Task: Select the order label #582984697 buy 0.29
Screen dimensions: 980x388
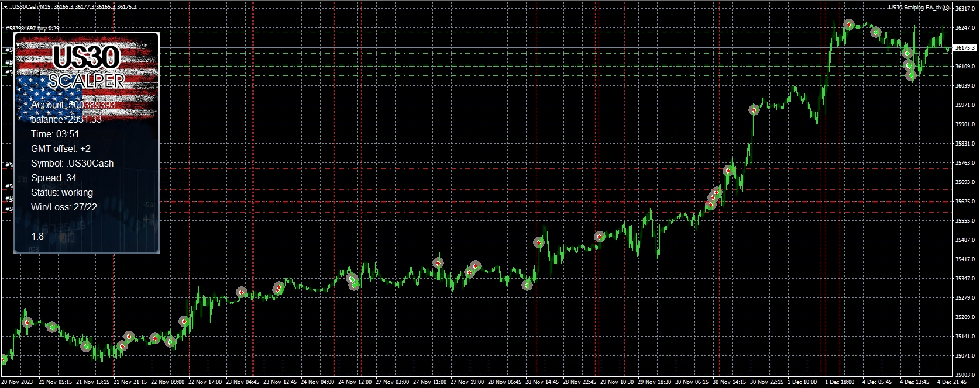Action: (32, 28)
